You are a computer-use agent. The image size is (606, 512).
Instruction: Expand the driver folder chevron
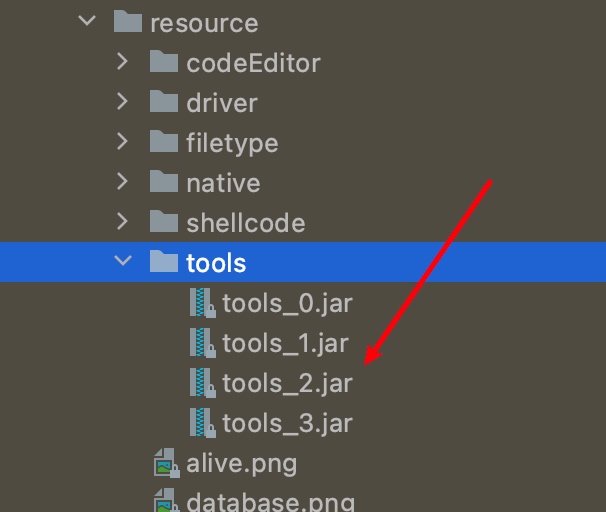tap(123, 101)
